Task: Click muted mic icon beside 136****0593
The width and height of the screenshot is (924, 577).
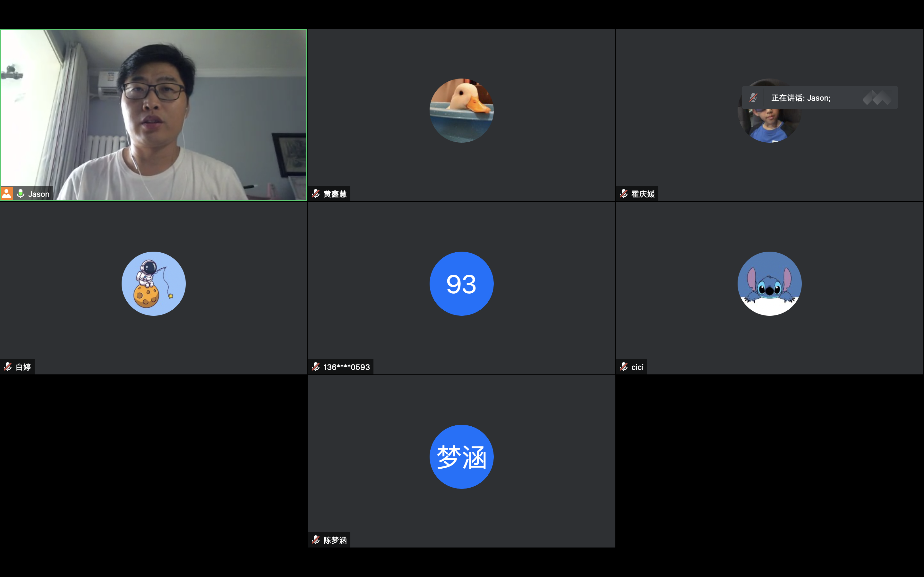Action: coord(316,367)
